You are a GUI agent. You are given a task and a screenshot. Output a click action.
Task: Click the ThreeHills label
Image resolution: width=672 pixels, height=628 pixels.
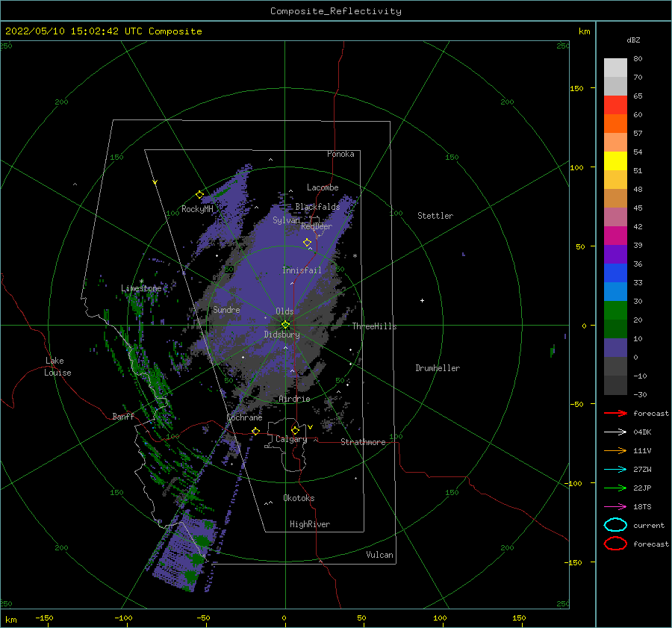pos(375,326)
